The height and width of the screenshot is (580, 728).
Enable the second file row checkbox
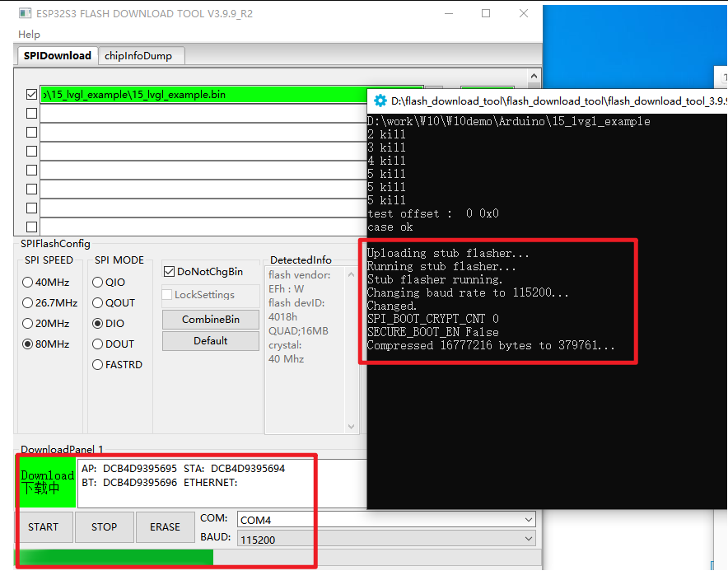31,114
